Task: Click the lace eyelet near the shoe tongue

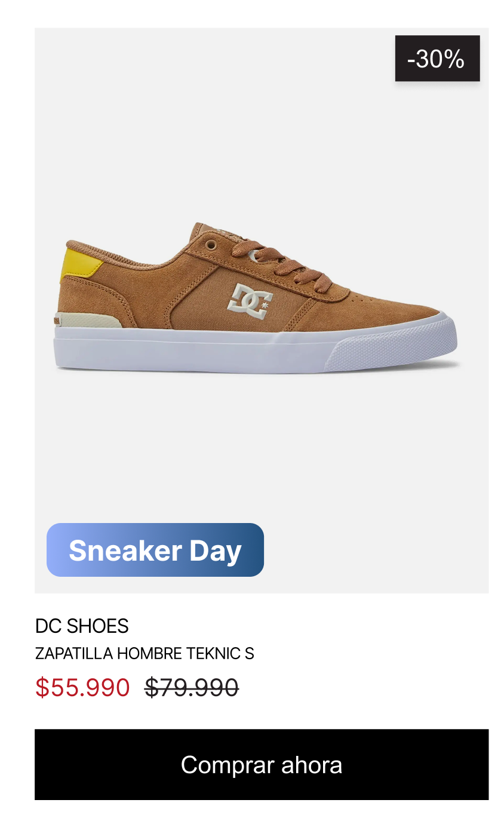Action: 210,245
